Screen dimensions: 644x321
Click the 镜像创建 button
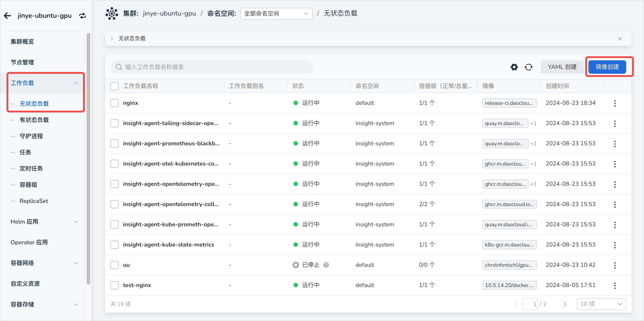tap(607, 67)
